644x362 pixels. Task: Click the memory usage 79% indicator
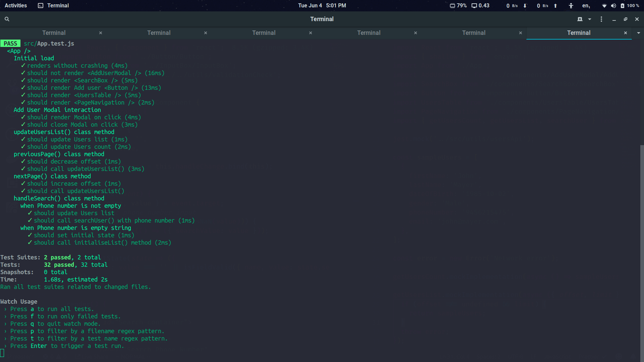(458, 6)
